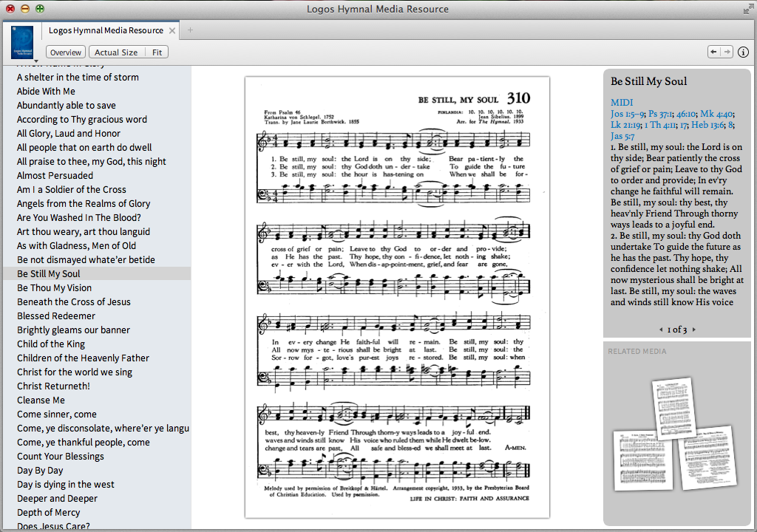Open the Jos 1:5–9 reference link

point(627,114)
